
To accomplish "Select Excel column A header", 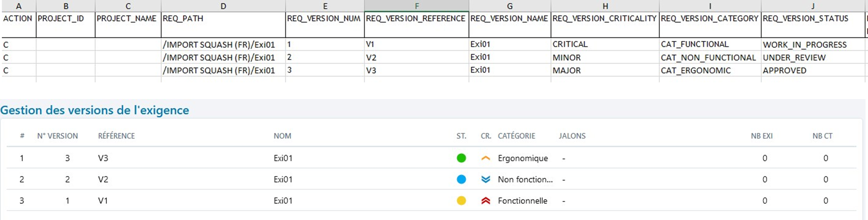I will point(19,6).
